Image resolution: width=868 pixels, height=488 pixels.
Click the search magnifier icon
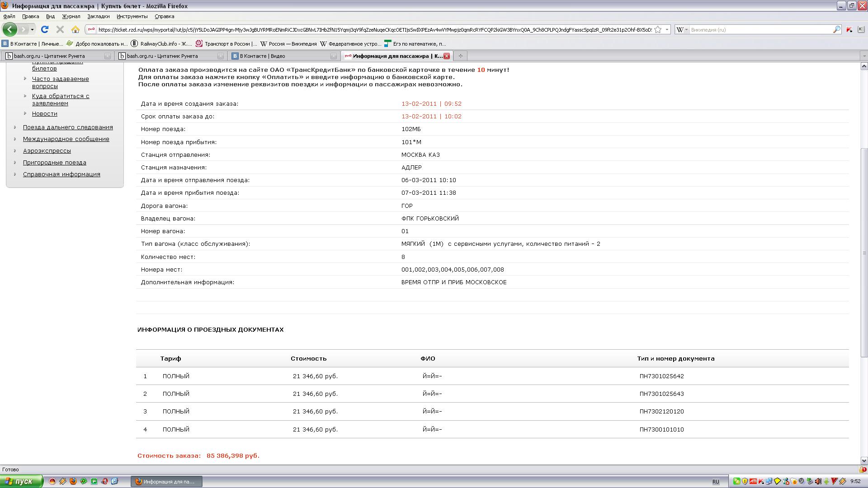[x=836, y=29]
